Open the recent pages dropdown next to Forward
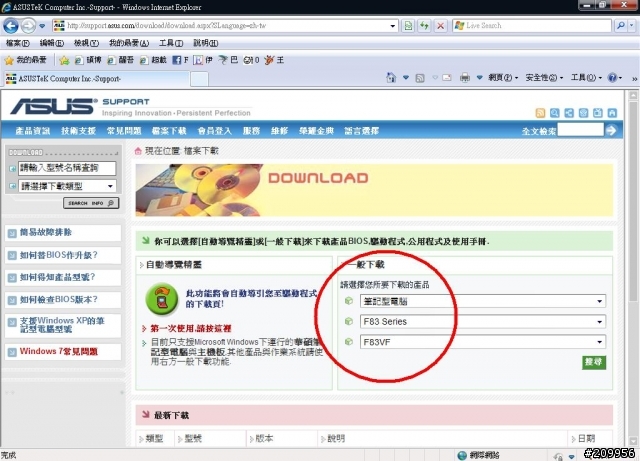The height and width of the screenshot is (461, 640). tap(42, 26)
